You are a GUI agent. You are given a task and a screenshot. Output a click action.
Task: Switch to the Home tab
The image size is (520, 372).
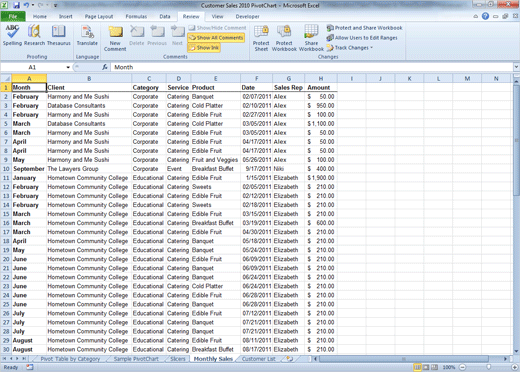40,16
